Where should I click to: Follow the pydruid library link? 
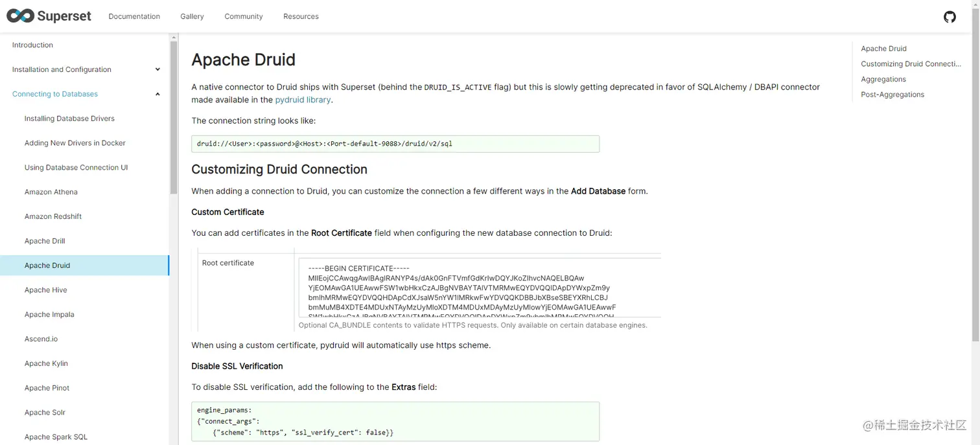click(303, 100)
